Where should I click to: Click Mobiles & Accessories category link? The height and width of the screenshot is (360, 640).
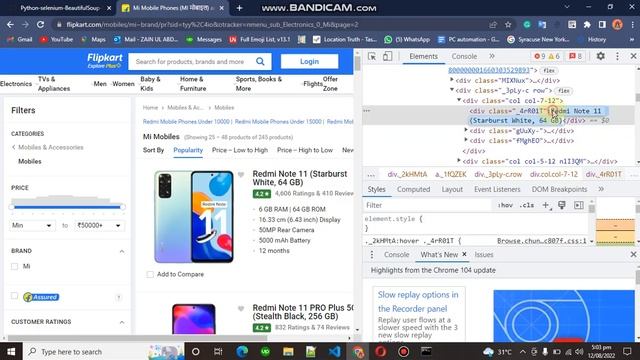pos(51,147)
